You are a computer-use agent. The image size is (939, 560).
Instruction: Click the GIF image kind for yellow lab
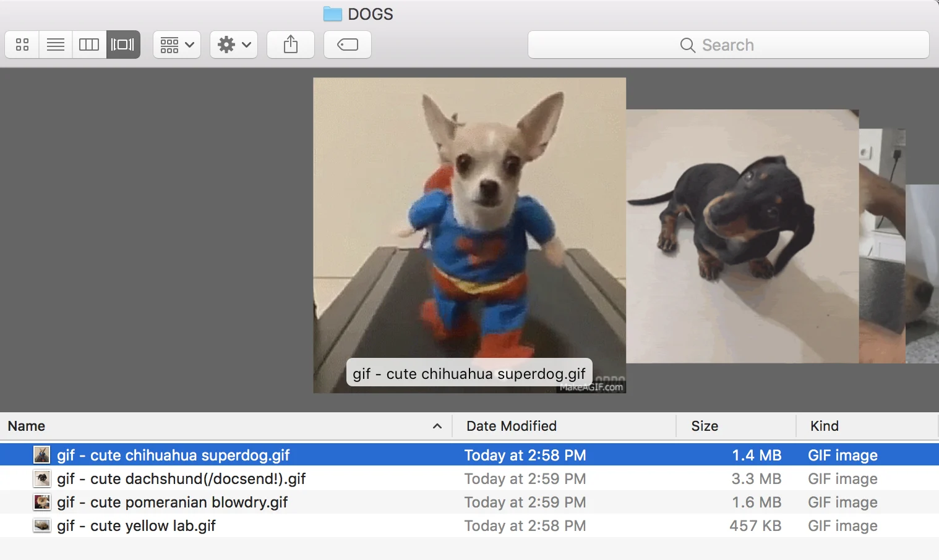point(843,525)
